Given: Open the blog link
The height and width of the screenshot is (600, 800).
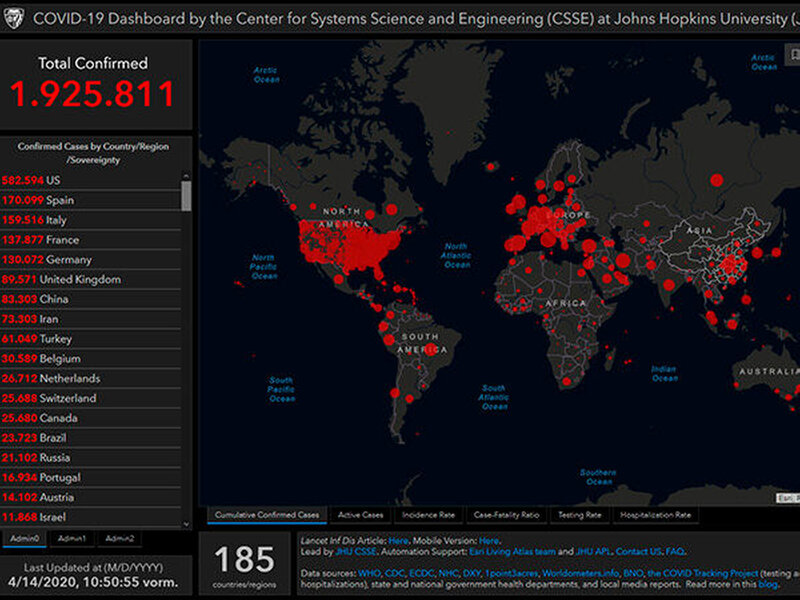Looking at the screenshot, I should click(x=768, y=585).
